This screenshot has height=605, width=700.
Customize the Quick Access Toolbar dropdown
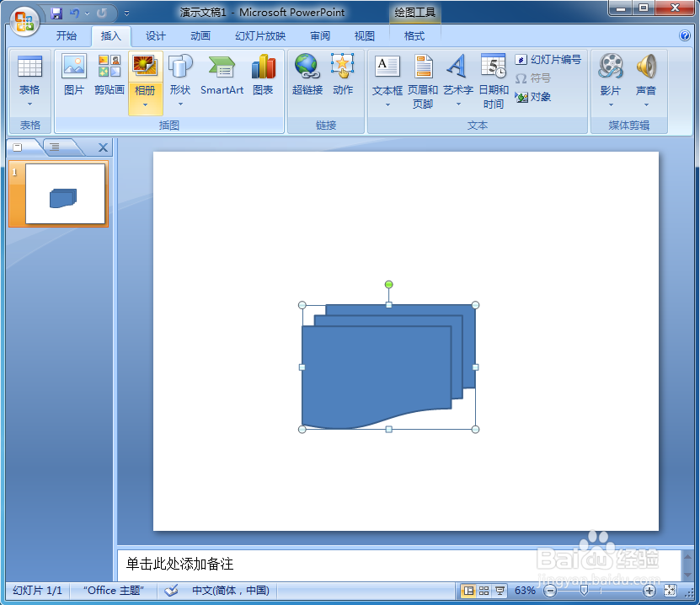(127, 13)
